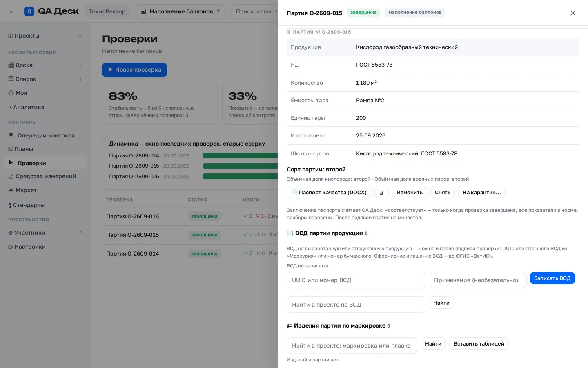The image size is (588, 368).
Task: Open the Проекты sidebar item
Action: pos(45,36)
